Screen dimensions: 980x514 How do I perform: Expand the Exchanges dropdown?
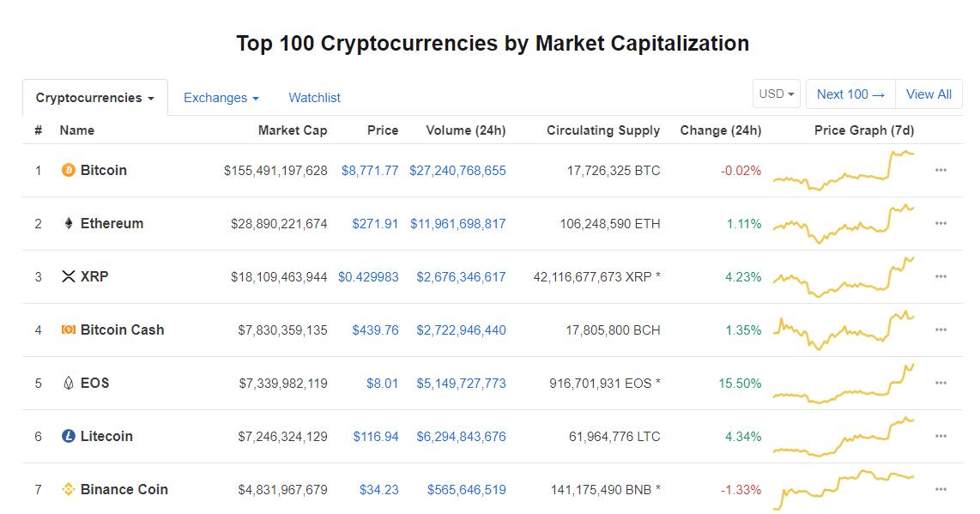click(x=221, y=98)
